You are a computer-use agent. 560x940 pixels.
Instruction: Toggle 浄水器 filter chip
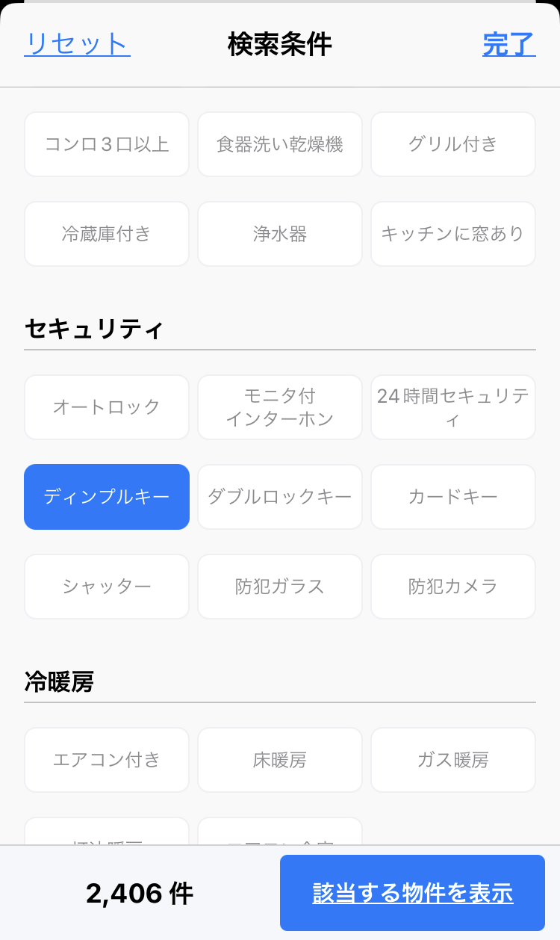(x=280, y=234)
